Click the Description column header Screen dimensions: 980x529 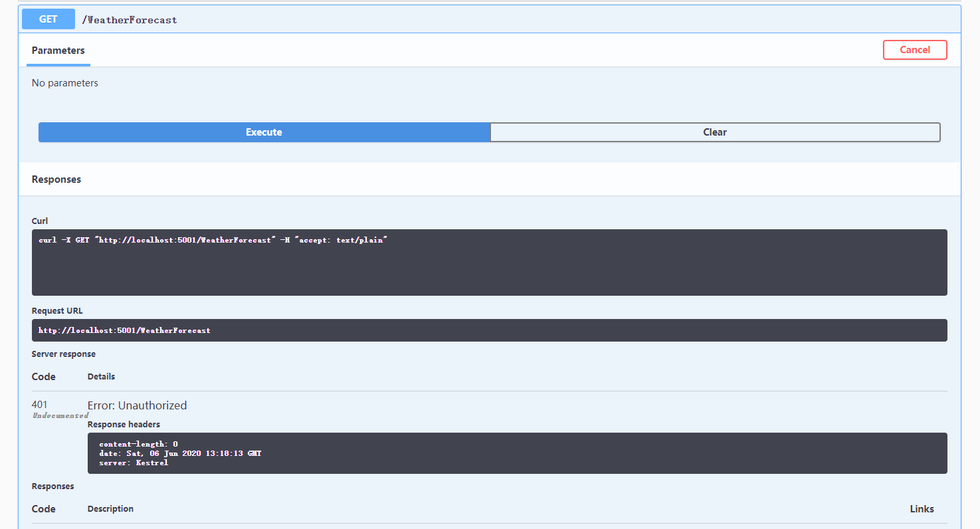pos(110,508)
